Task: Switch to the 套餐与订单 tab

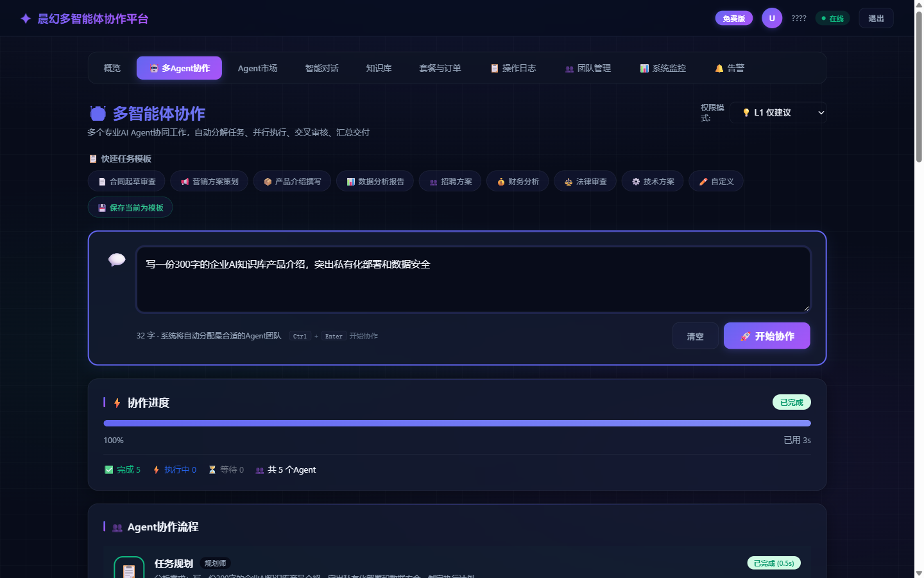Action: (x=440, y=68)
